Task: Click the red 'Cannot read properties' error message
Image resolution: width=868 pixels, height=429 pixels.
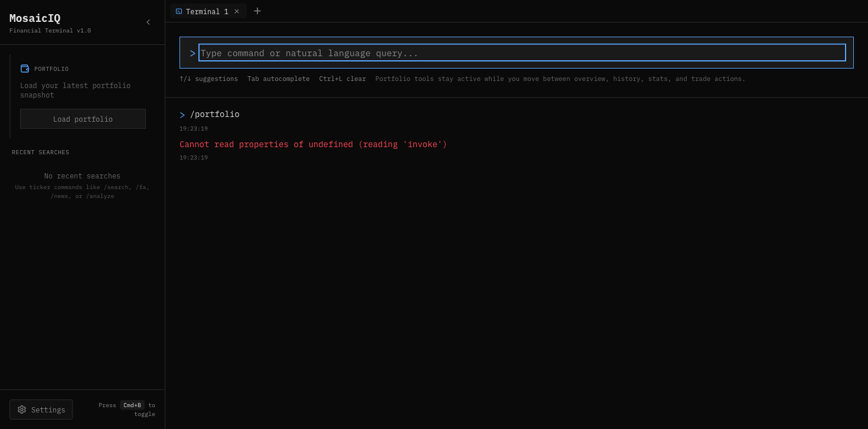Action: pos(313,145)
